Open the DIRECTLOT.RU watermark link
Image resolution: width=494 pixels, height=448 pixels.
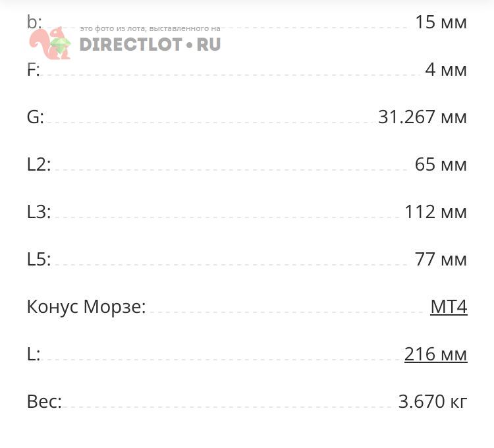click(150, 45)
